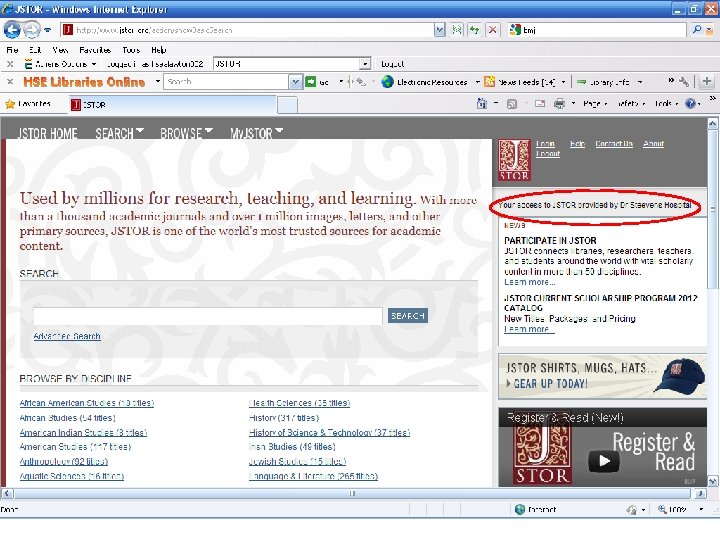Click the Read mail icon
720x540 pixels.
(x=540, y=104)
